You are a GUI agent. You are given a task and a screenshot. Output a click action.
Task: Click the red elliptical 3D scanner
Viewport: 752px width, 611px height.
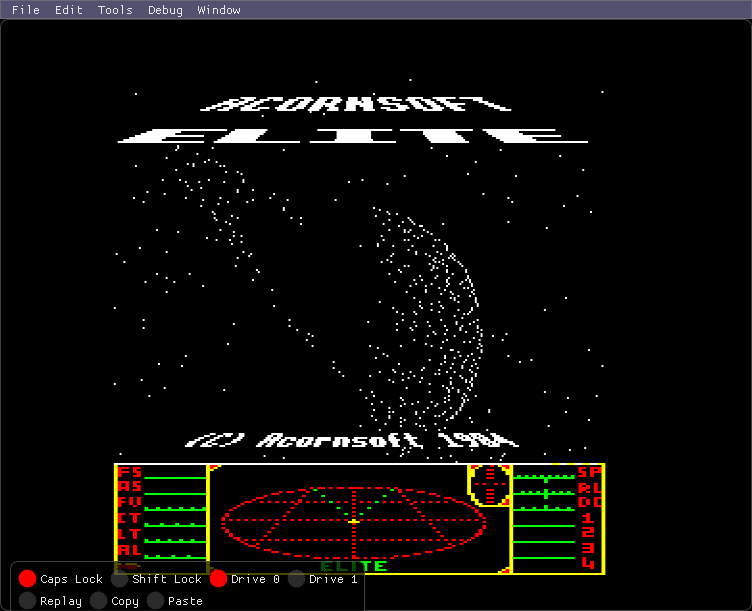pos(354,522)
